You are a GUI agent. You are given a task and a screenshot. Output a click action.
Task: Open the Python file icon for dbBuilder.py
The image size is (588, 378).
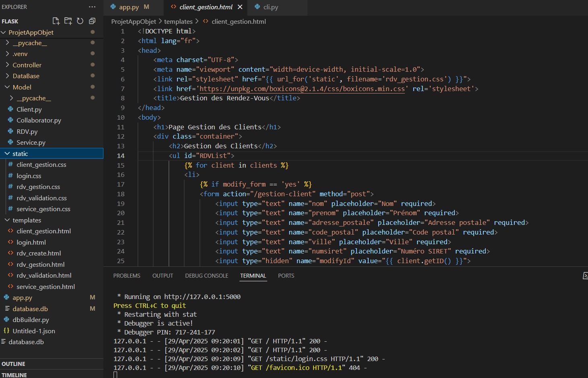point(6,320)
